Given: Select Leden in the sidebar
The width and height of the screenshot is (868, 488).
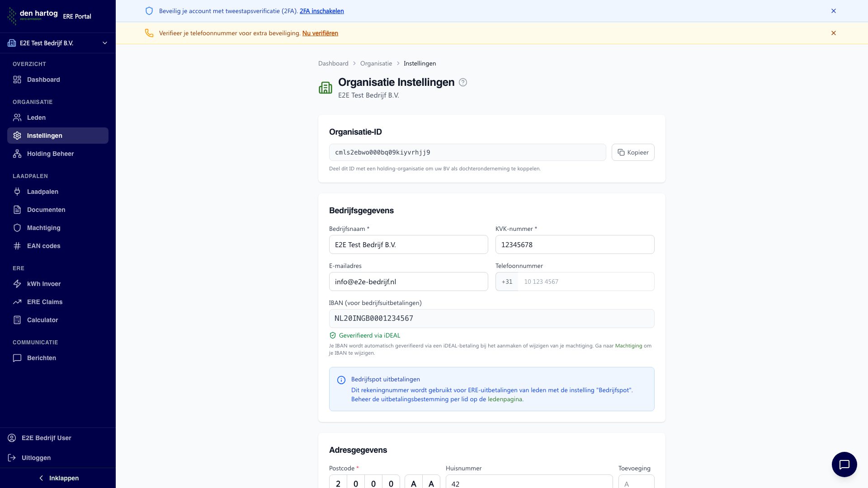Looking at the screenshot, I should 36,117.
